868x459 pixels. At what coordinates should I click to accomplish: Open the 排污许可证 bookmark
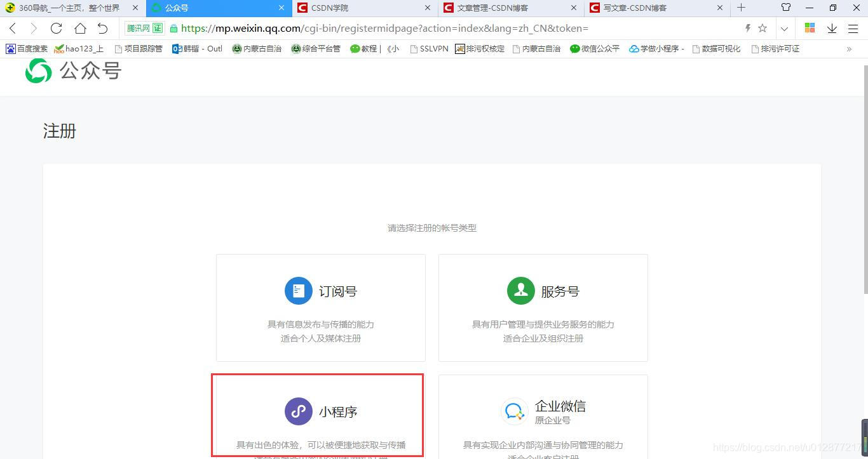pos(775,49)
